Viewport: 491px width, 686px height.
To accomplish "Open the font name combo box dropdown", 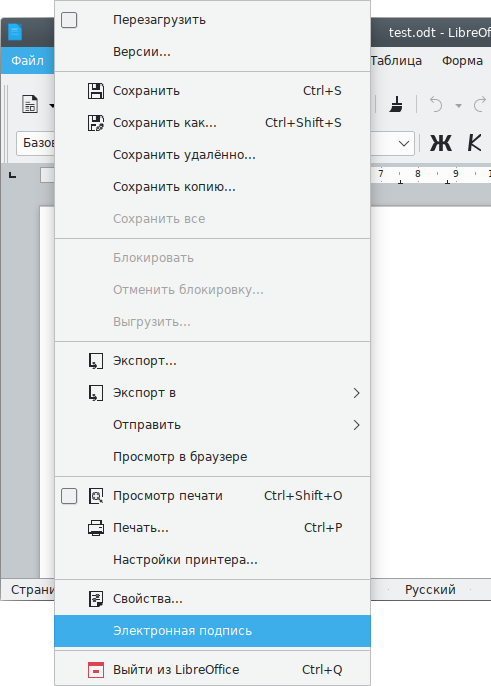I will coord(404,144).
